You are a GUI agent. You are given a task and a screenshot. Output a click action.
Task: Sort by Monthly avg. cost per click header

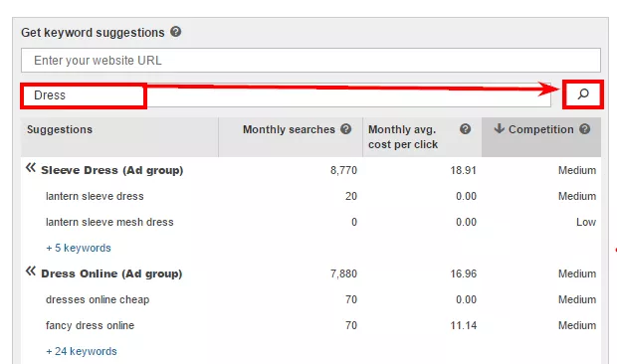tap(422, 137)
